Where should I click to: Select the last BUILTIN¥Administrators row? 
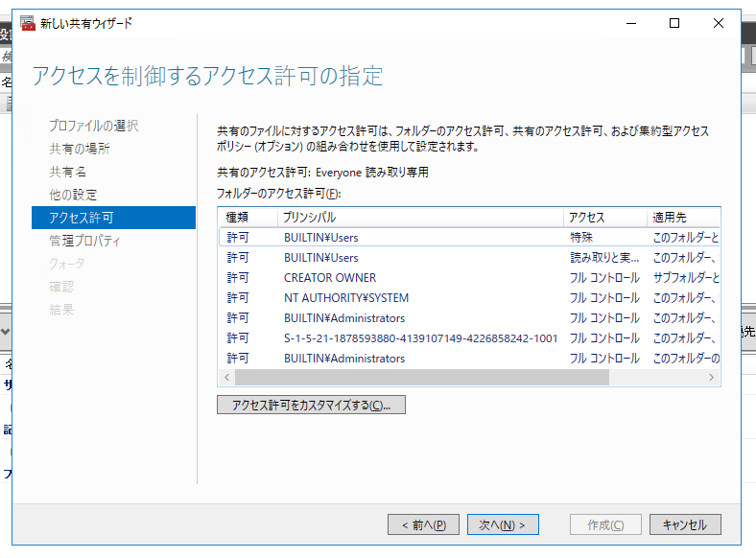469,359
